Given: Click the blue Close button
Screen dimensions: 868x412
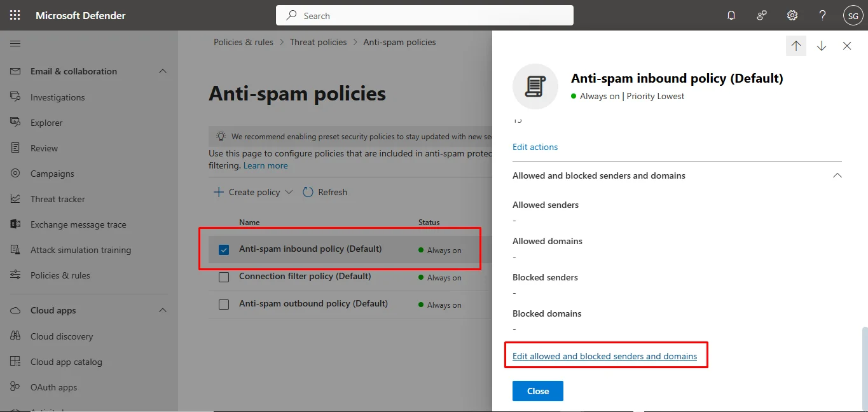Looking at the screenshot, I should click(x=538, y=391).
